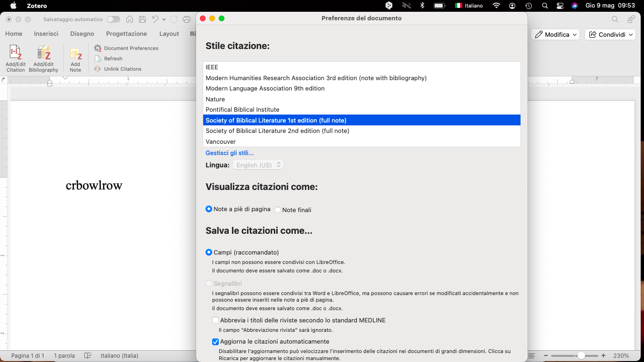Click the muted volume menu bar icon
Viewport: 644px width, 362px height.
click(x=406, y=6)
